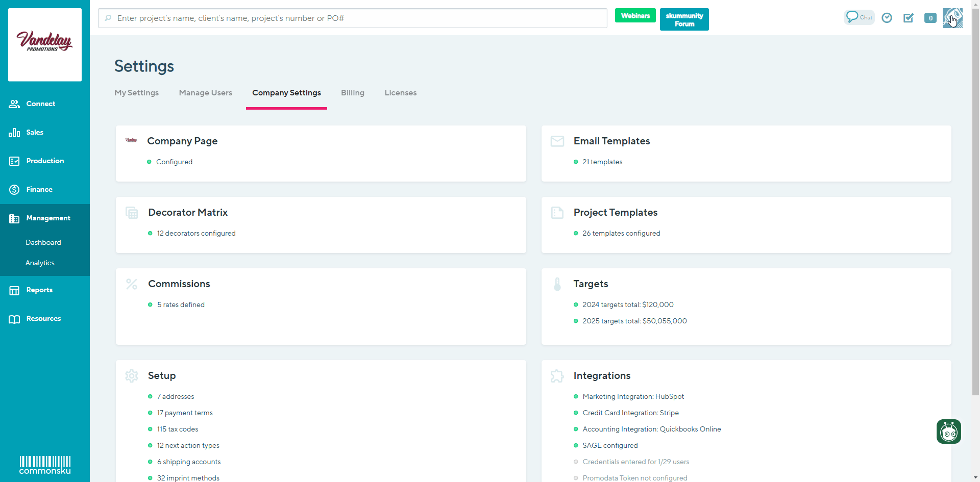This screenshot has height=482, width=980.
Task: Click the user avatar top right
Action: [x=952, y=17]
